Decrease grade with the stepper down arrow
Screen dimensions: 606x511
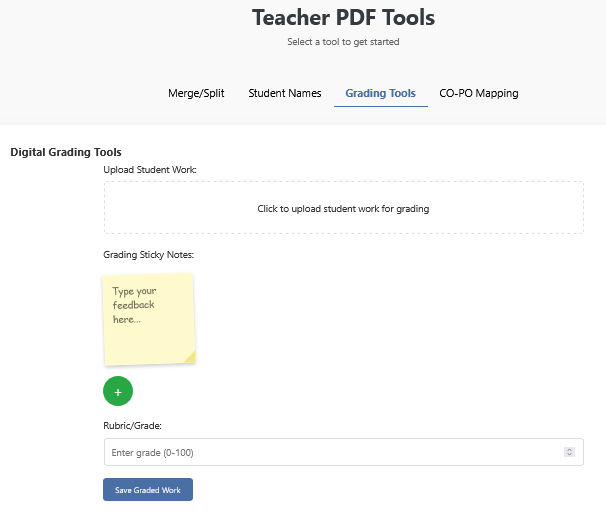click(569, 455)
